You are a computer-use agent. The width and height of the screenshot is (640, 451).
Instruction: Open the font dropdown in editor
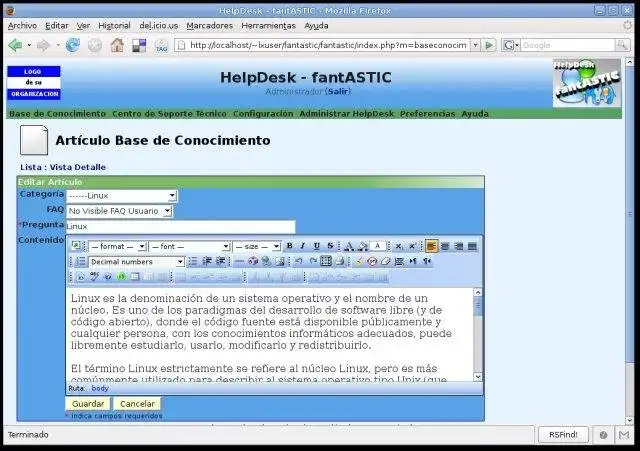coord(190,247)
